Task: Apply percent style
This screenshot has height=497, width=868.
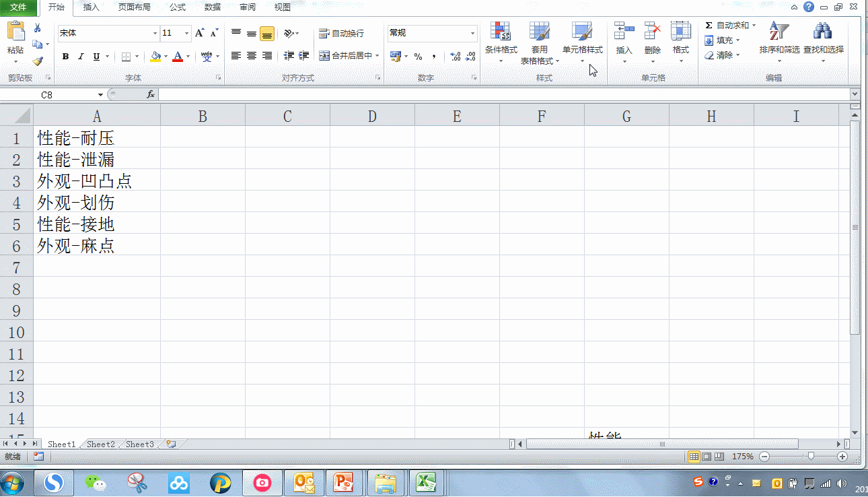Action: coord(418,57)
